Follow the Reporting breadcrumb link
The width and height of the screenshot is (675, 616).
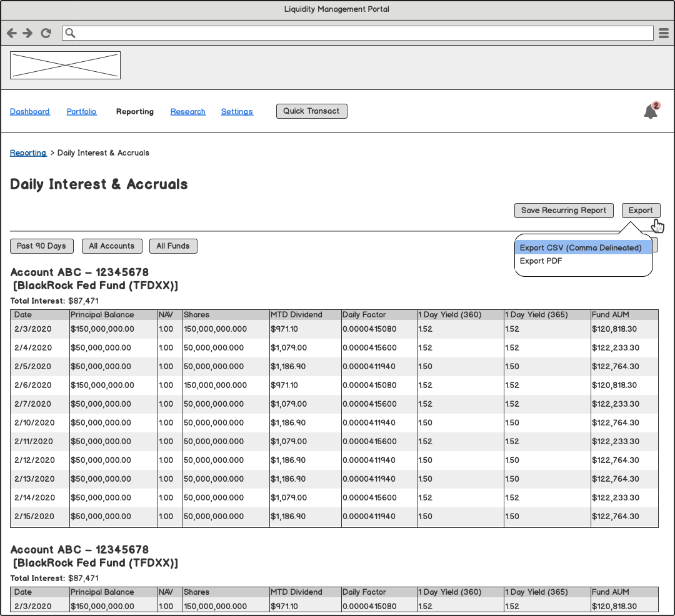(28, 152)
